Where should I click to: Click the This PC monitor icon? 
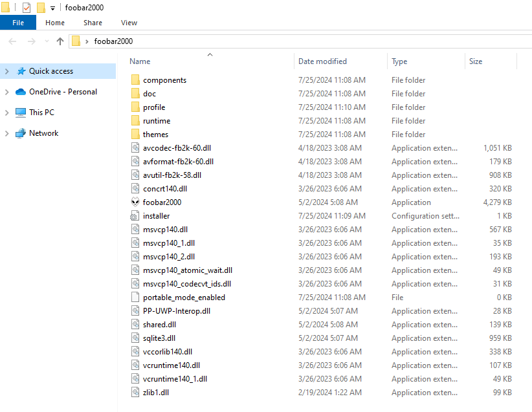(20, 113)
